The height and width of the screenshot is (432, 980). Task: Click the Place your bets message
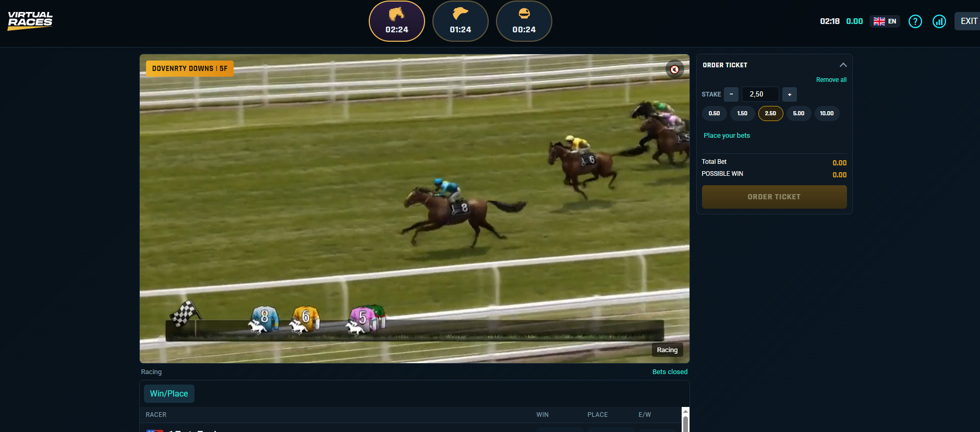tap(727, 136)
